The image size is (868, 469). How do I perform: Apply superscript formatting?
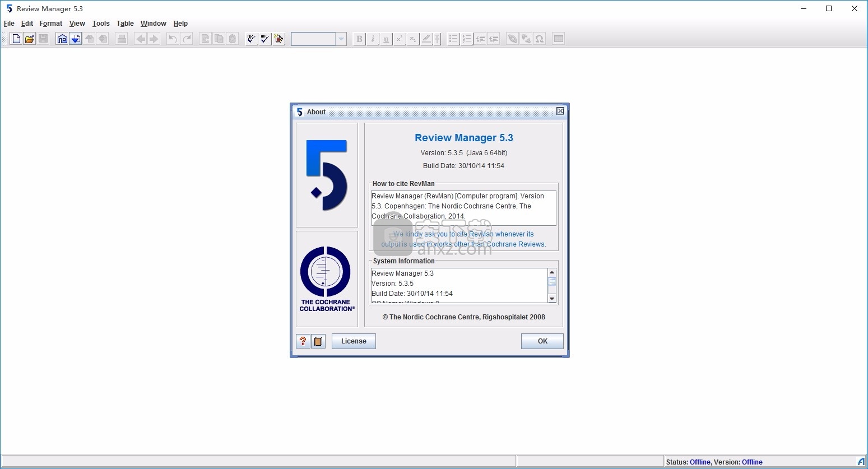(x=400, y=39)
